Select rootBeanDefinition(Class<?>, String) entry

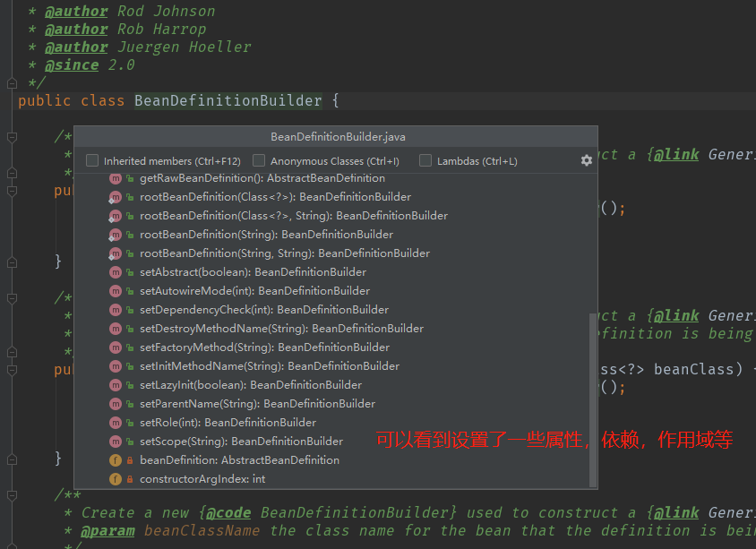294,216
